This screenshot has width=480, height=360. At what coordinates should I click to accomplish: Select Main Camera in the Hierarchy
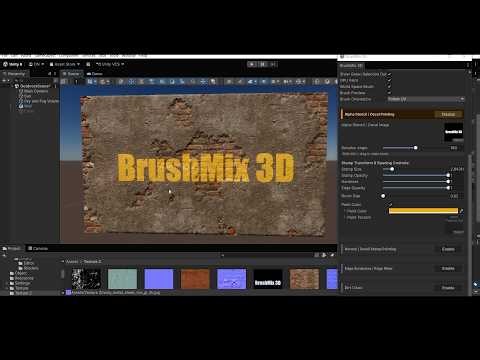pos(36,91)
